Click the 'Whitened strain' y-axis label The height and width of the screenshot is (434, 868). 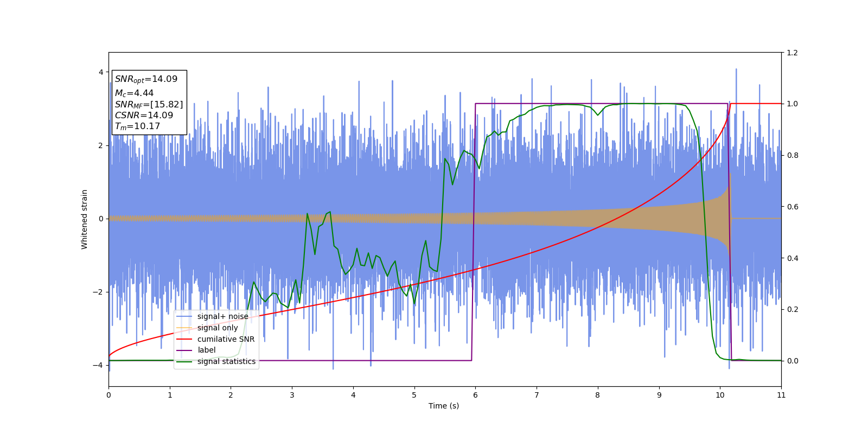[85, 219]
